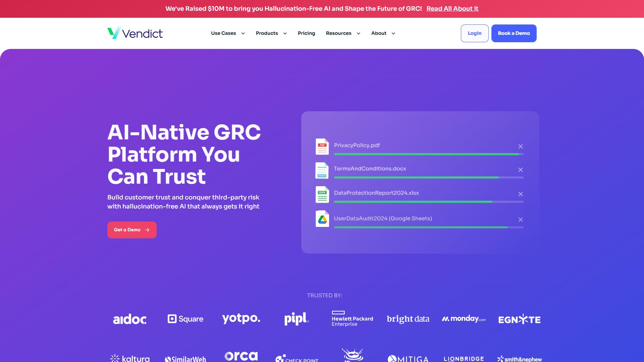Image resolution: width=644 pixels, height=362 pixels.
Task: Open the Read All About It link
Action: click(452, 9)
